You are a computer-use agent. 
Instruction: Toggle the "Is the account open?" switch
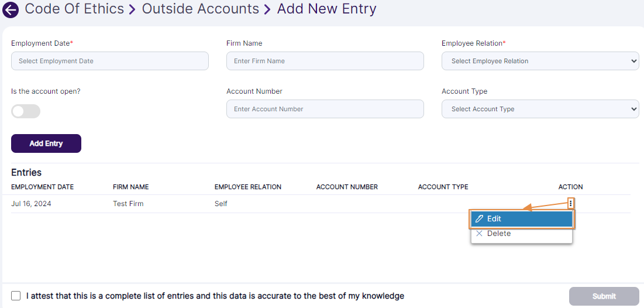point(26,111)
